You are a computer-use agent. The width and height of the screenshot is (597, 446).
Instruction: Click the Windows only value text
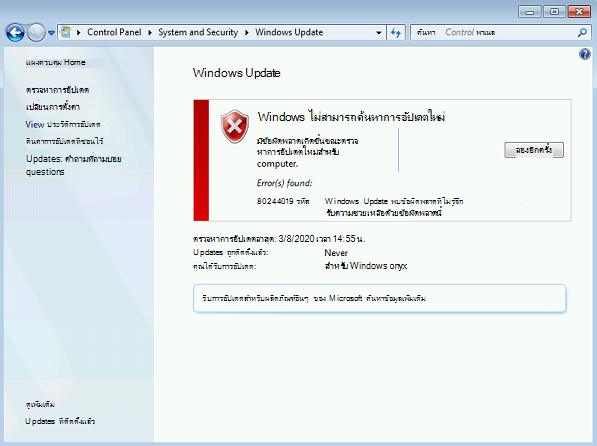click(366, 266)
